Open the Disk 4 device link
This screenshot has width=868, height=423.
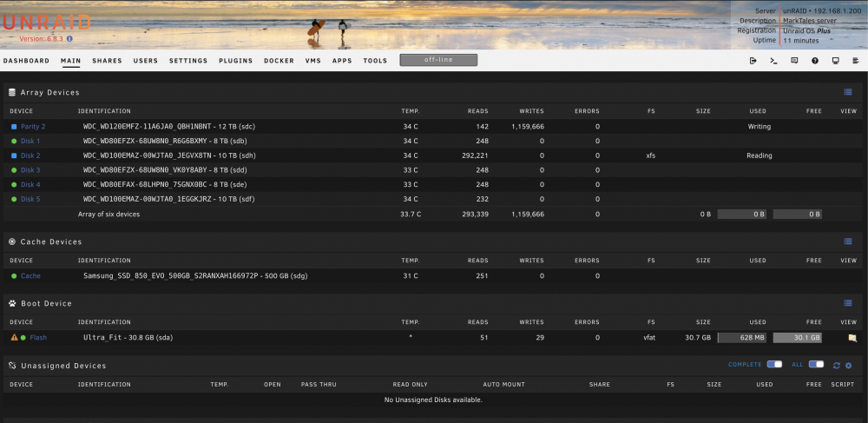coord(30,184)
